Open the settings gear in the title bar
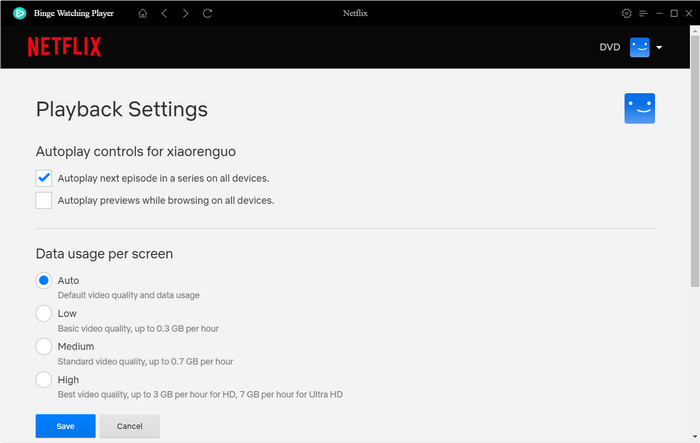 [x=626, y=13]
